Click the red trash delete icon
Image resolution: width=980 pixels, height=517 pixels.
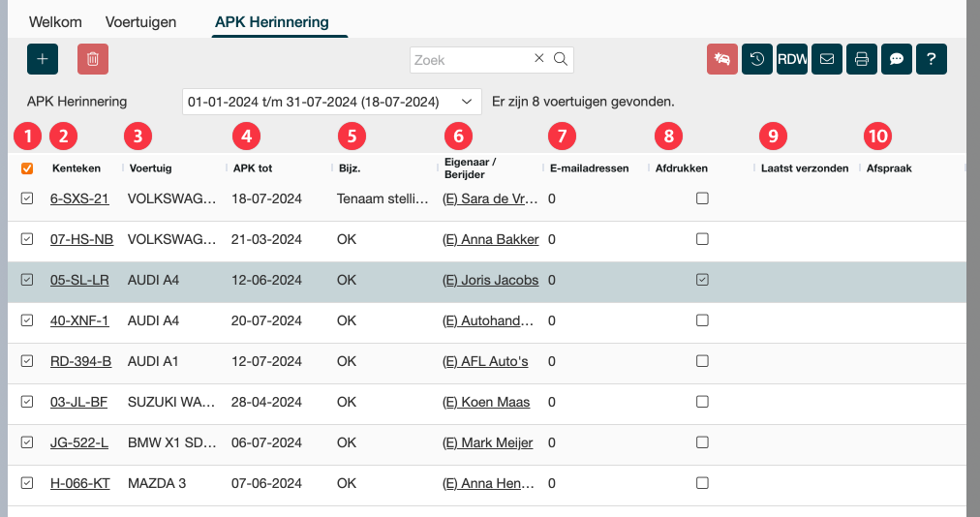pyautogui.click(x=93, y=59)
